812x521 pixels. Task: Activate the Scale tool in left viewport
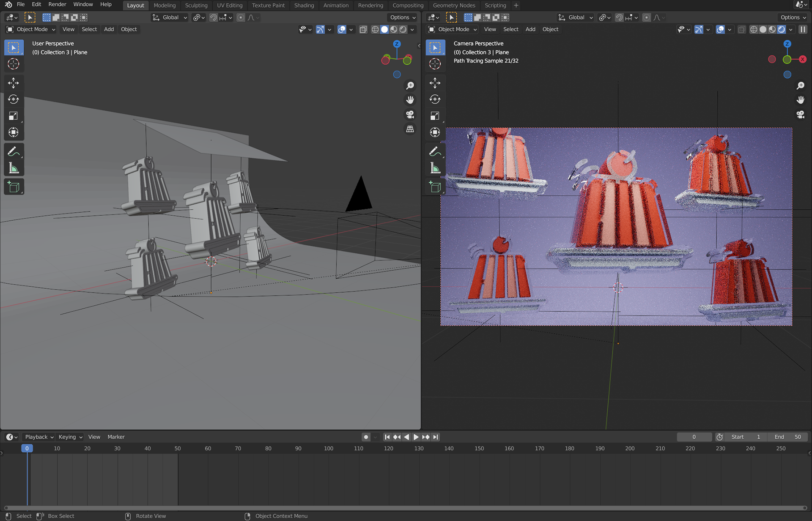tap(14, 116)
